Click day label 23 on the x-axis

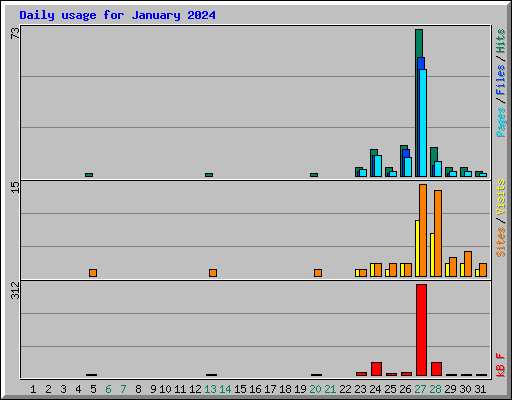click(x=360, y=389)
